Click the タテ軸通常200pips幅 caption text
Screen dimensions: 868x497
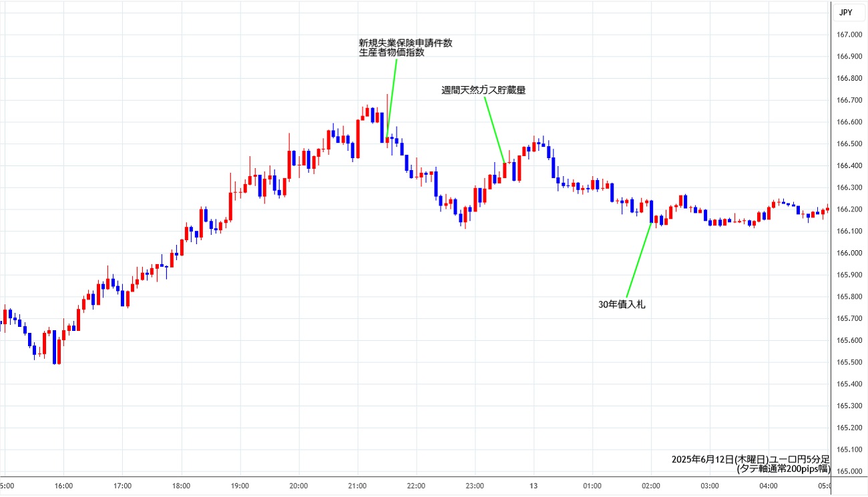coord(783,469)
